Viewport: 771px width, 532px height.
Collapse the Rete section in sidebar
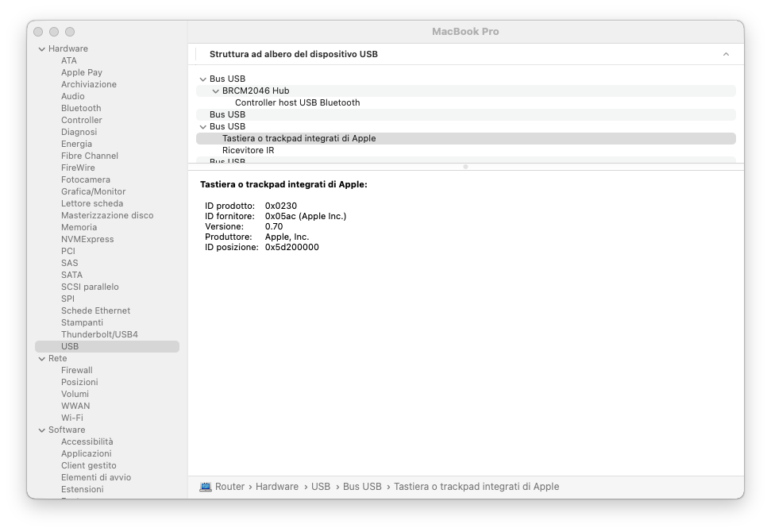coord(42,359)
